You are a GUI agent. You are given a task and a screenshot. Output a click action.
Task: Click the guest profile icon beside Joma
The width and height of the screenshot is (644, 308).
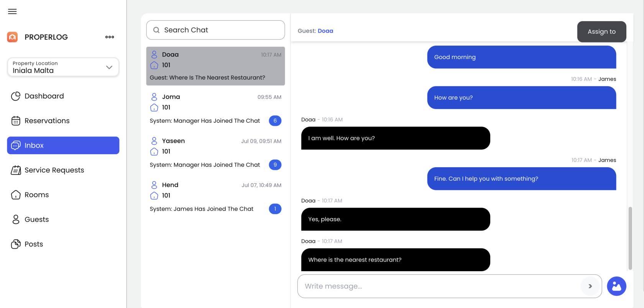pos(154,97)
